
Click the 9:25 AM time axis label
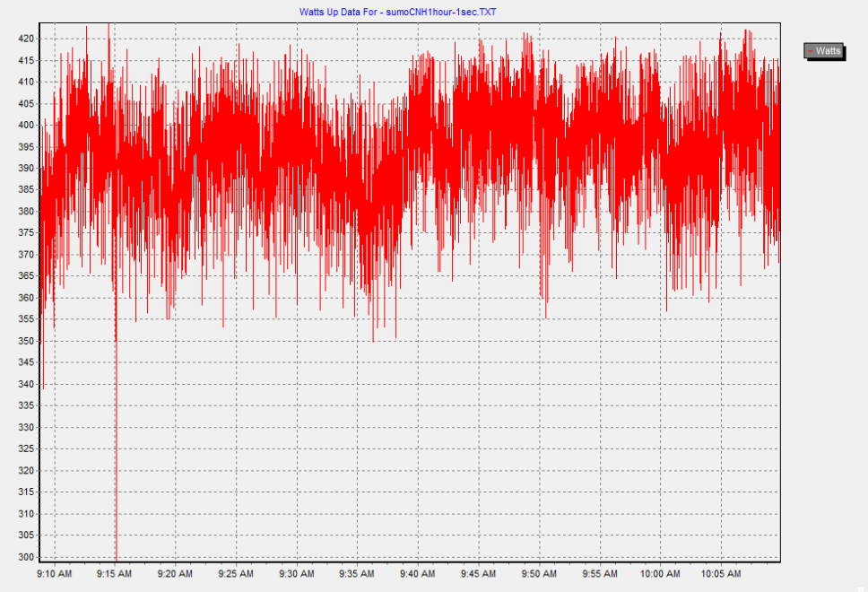click(236, 574)
